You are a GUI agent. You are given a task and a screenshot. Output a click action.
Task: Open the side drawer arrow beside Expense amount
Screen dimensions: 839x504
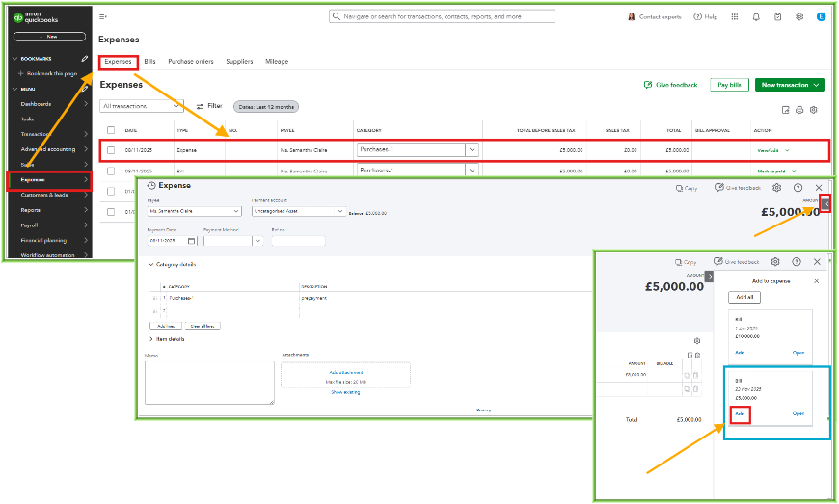click(826, 203)
